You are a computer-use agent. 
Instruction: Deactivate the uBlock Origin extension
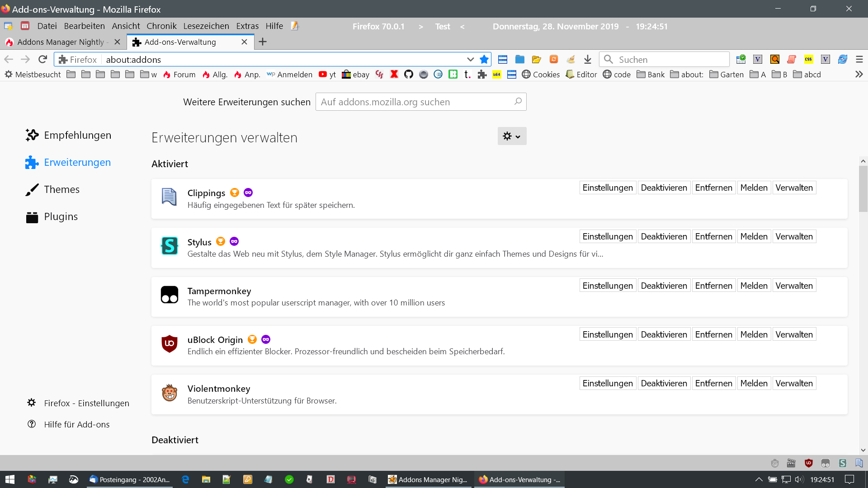point(664,334)
